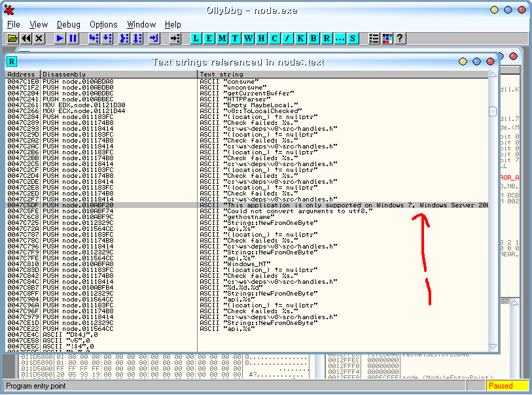Open the View menu

coord(39,24)
